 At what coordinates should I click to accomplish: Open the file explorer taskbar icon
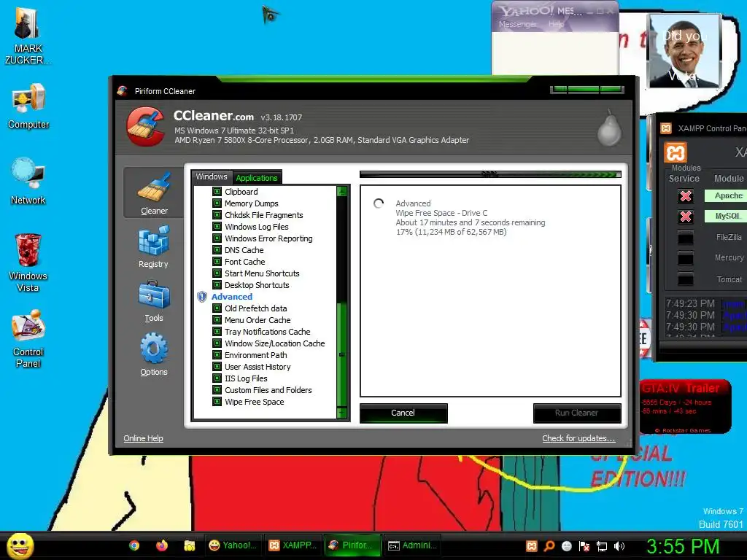point(190,545)
